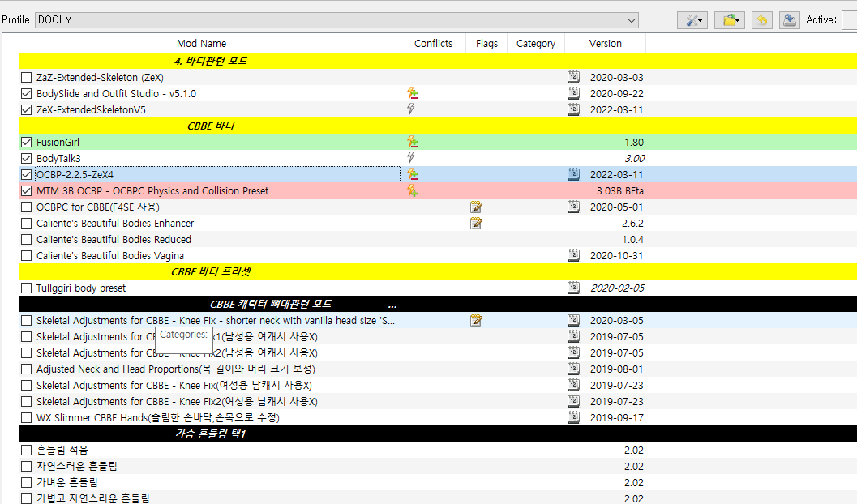This screenshot has width=857, height=504.
Task: Click grey conflict icon for ZeX-ExtendedSkeletonV5
Action: click(411, 109)
